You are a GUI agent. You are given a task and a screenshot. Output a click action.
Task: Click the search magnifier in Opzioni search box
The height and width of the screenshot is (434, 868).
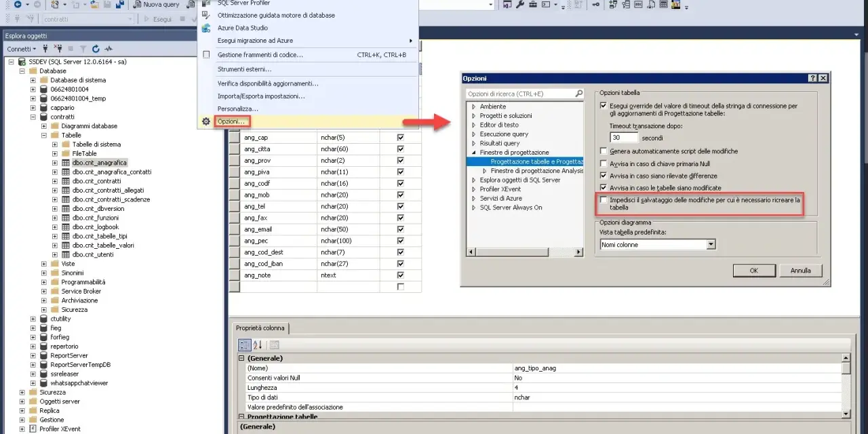[579, 94]
